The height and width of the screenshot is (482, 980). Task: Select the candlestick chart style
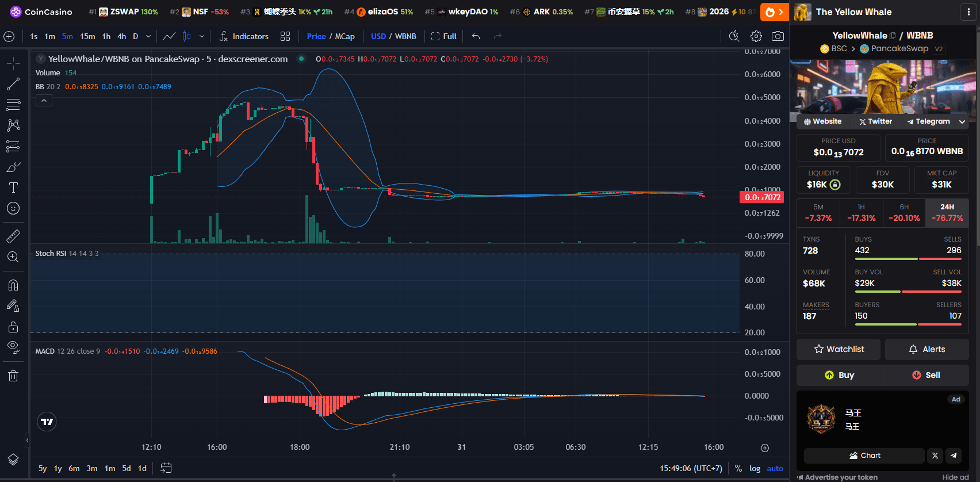point(187,36)
